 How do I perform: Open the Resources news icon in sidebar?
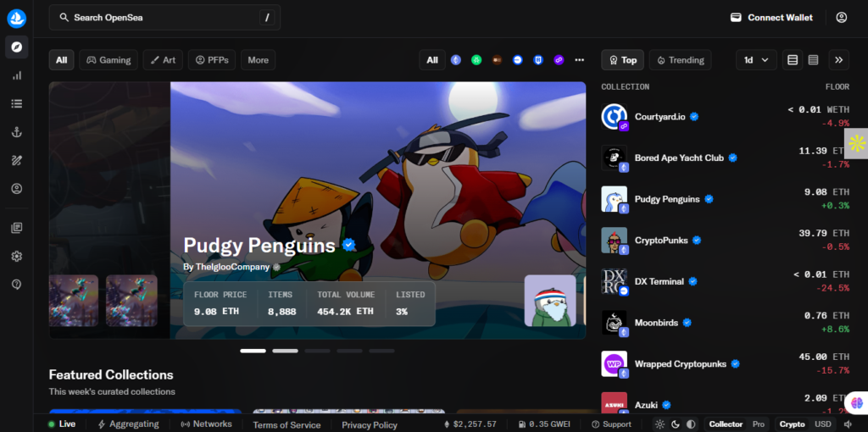tap(17, 228)
